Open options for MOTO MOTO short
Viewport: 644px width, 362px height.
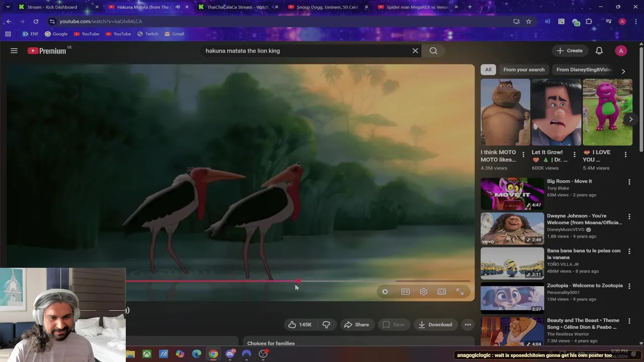523,155
